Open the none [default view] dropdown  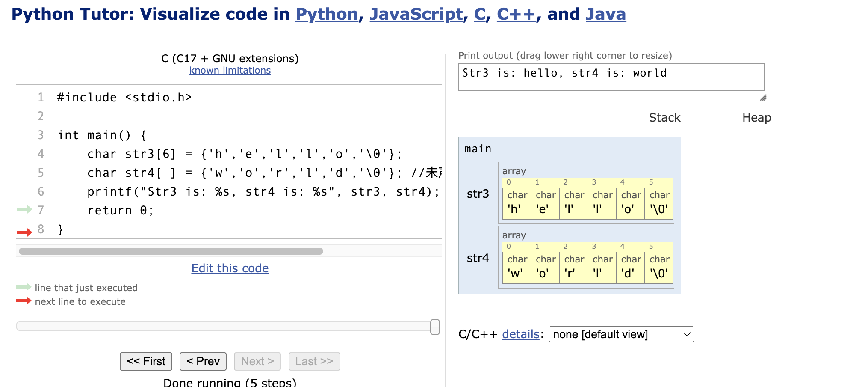tap(621, 334)
